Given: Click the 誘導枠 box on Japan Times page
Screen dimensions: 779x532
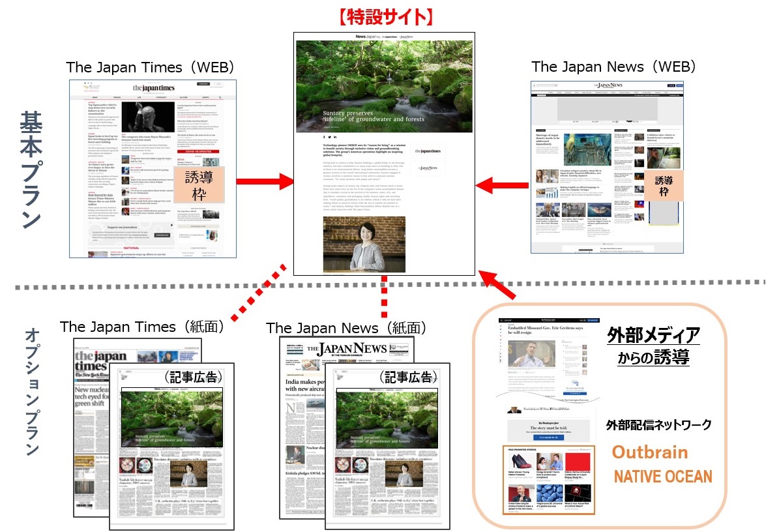Looking at the screenshot, I should pos(199,185).
